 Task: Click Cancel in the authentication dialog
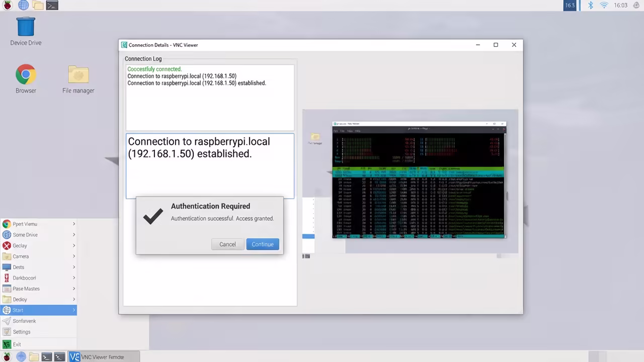coord(227,244)
